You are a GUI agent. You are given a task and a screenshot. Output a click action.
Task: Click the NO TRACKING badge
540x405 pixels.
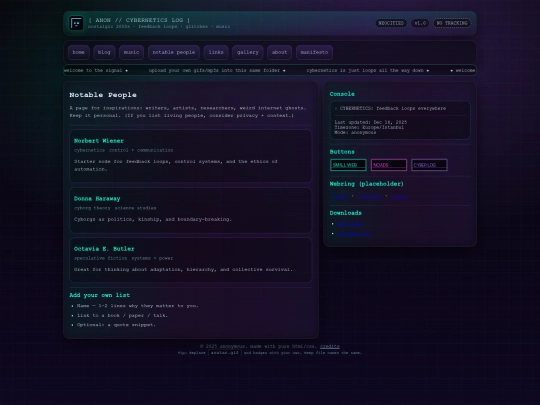[x=452, y=23]
